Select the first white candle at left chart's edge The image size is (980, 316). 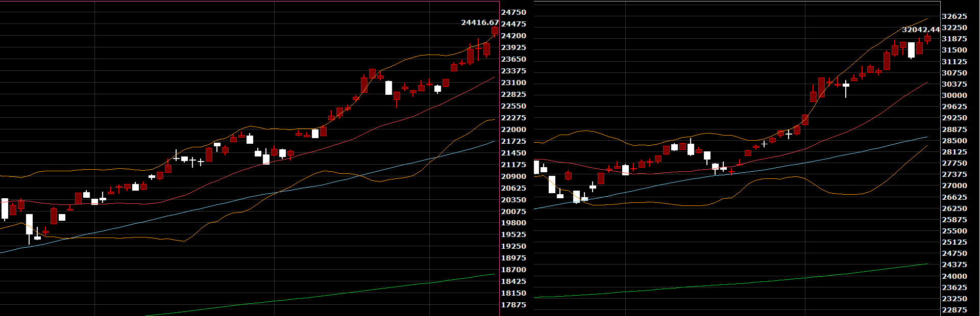click(x=5, y=209)
